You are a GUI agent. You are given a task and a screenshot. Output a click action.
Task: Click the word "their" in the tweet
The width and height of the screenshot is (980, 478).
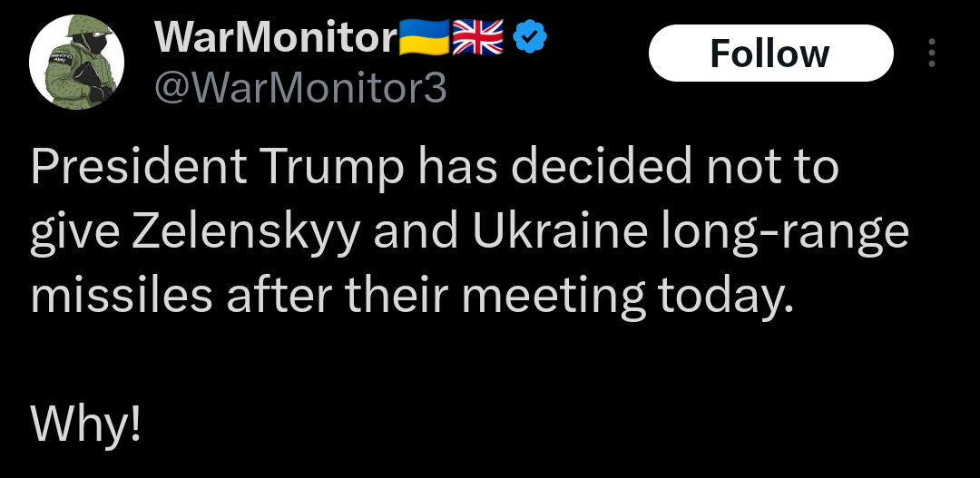pyautogui.click(x=395, y=297)
